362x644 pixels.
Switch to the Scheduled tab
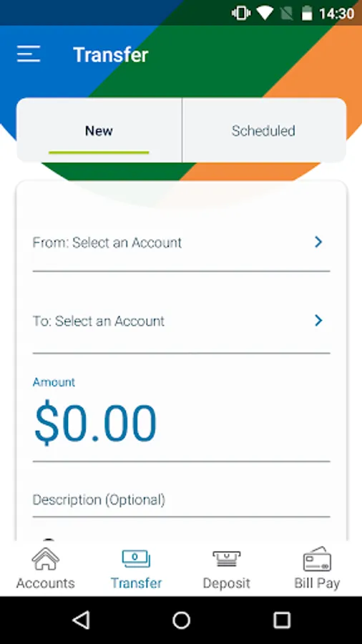[263, 131]
